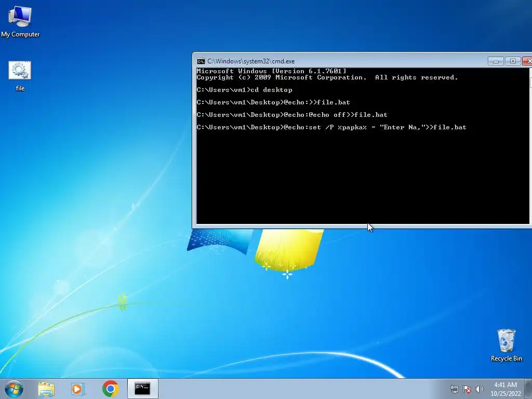The image size is (532, 399).
Task: Click the Copyright 2009 Microsoft line
Action: point(327,77)
